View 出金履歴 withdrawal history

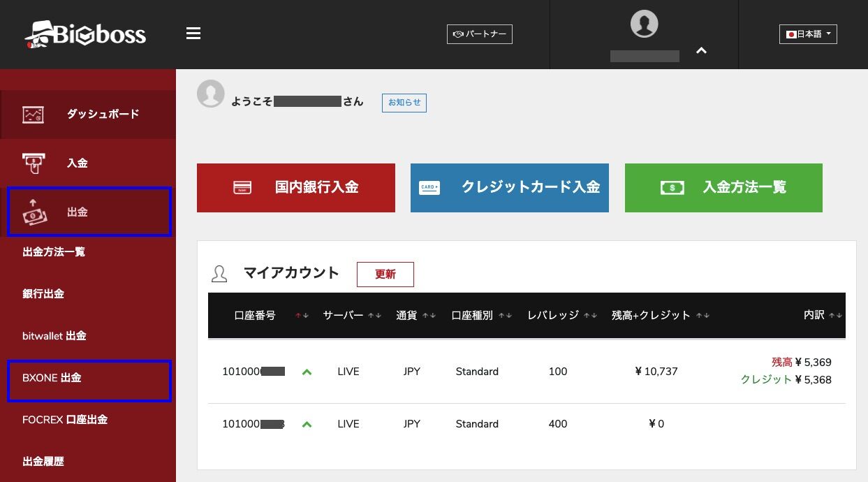pyautogui.click(x=43, y=461)
